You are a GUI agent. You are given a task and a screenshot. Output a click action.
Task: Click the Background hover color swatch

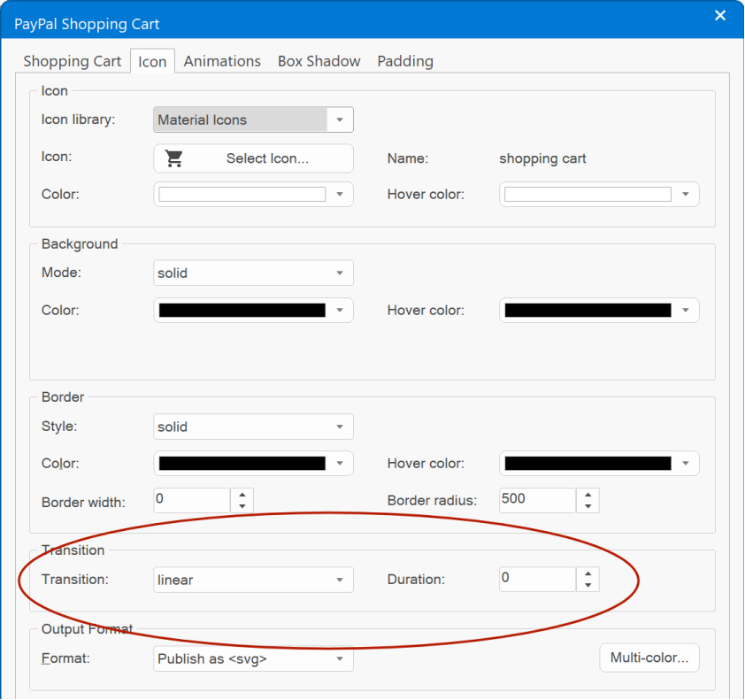[x=588, y=311]
